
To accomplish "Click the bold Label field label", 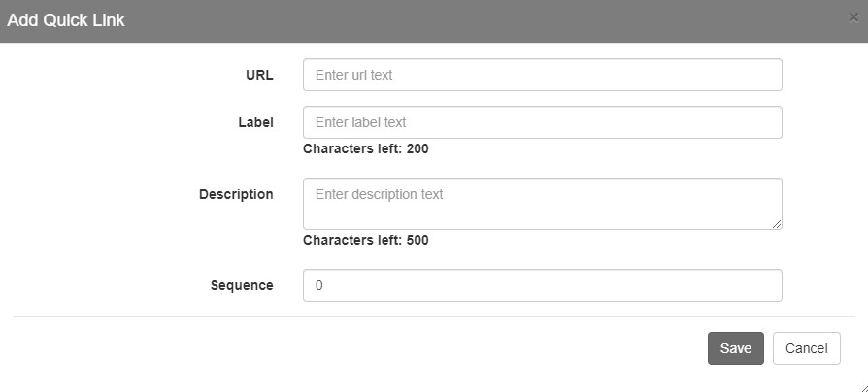I will click(x=255, y=122).
